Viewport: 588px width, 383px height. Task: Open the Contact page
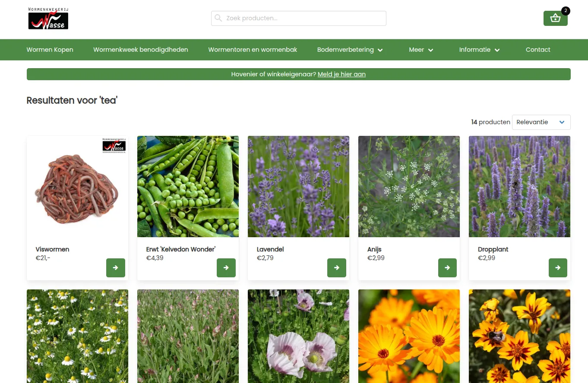pyautogui.click(x=538, y=50)
